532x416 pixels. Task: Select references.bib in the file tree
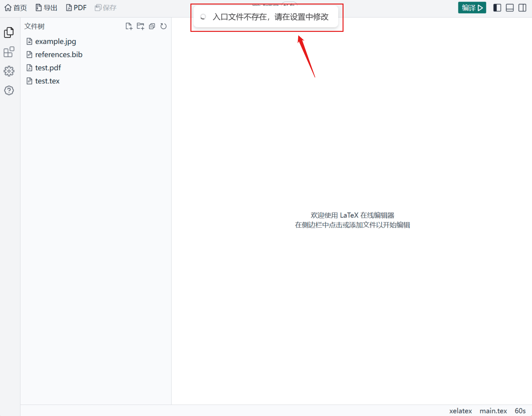59,54
